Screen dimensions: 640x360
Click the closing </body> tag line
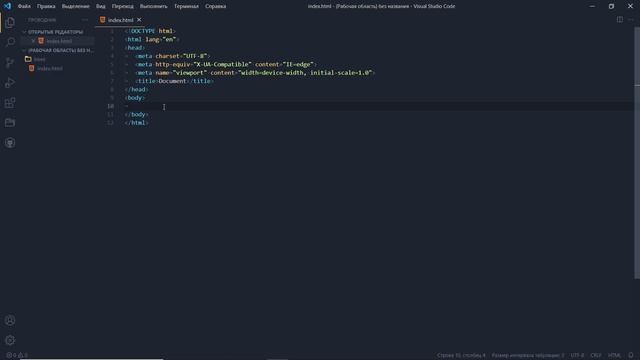click(136, 114)
